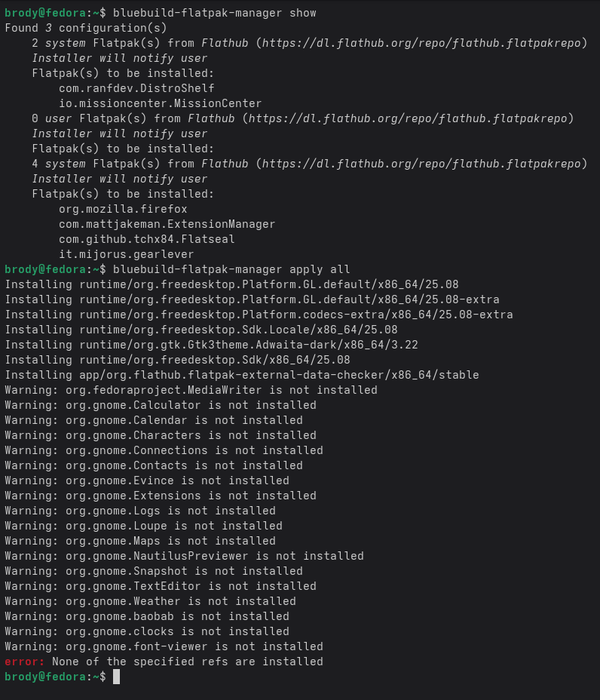Screen dimensions: 600x700
Task: Click the org.gnome.NautilusPreviewer warning line
Action: point(184,556)
